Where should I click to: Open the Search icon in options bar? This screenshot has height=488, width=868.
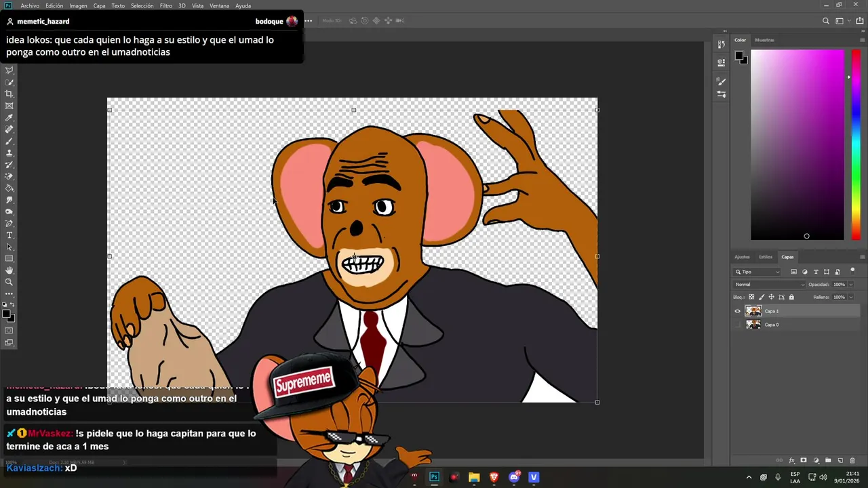pos(826,21)
